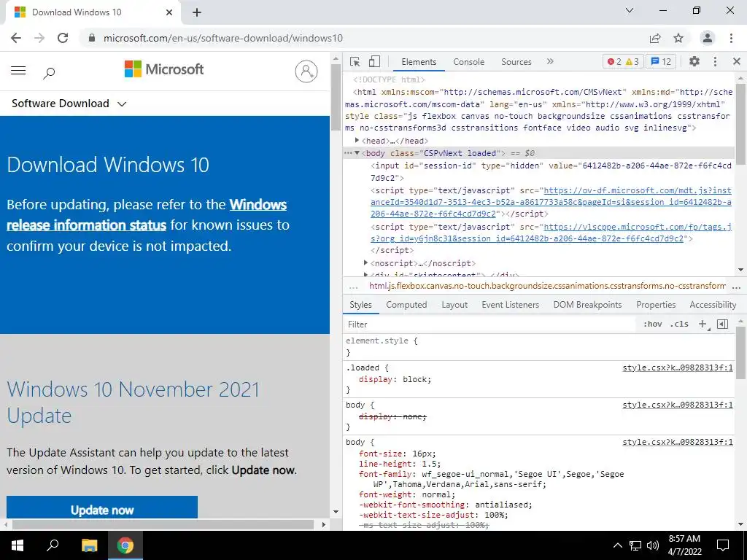
Task: Launch File Explorer from the taskbar
Action: [89, 545]
